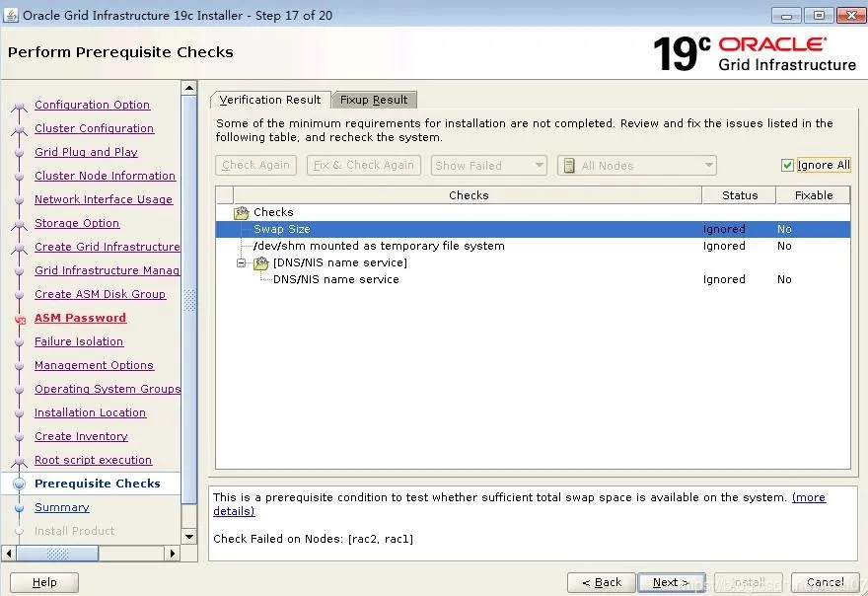Click the Ignored status of /dev/shm row

coord(724,246)
